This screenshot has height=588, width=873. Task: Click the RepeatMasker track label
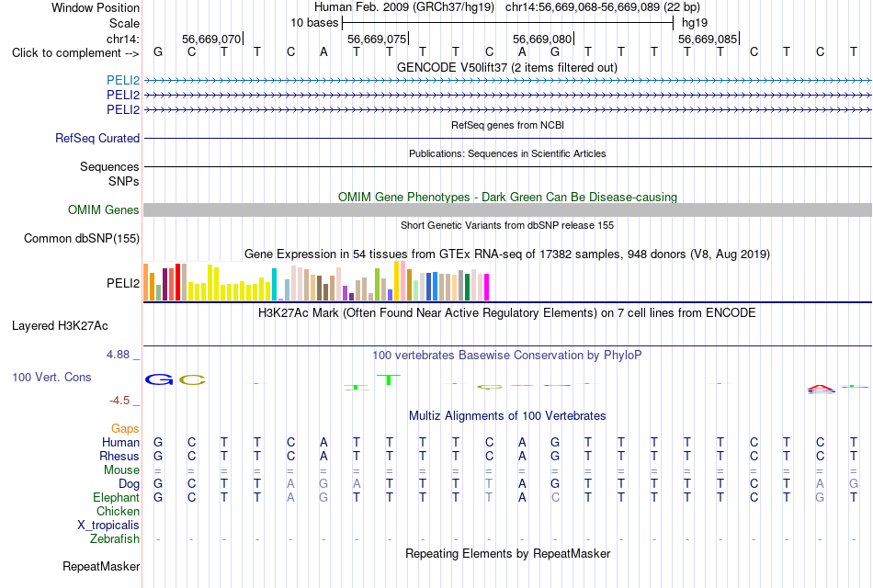(101, 566)
